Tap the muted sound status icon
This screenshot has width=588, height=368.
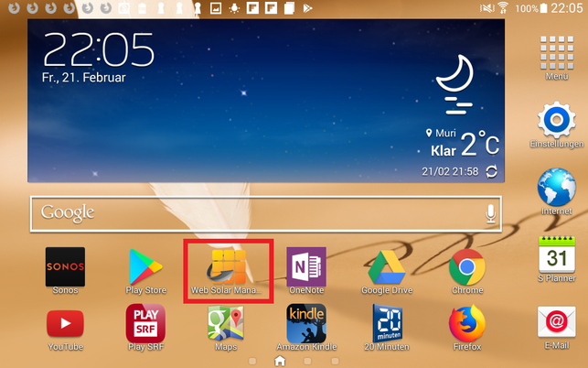[x=486, y=8]
